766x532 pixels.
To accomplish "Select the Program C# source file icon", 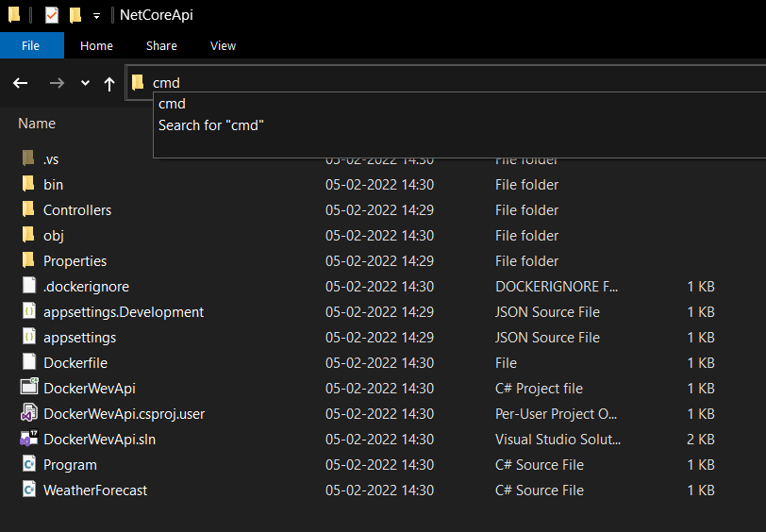I will [27, 464].
